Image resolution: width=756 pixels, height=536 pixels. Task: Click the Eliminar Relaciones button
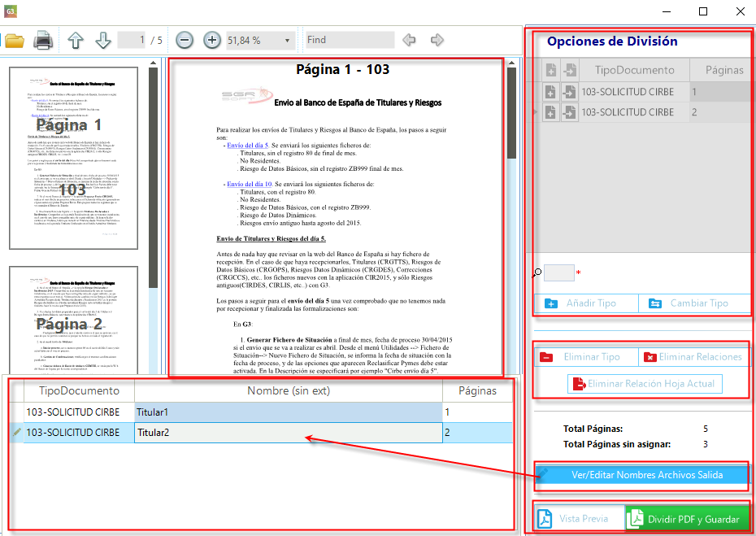click(694, 357)
